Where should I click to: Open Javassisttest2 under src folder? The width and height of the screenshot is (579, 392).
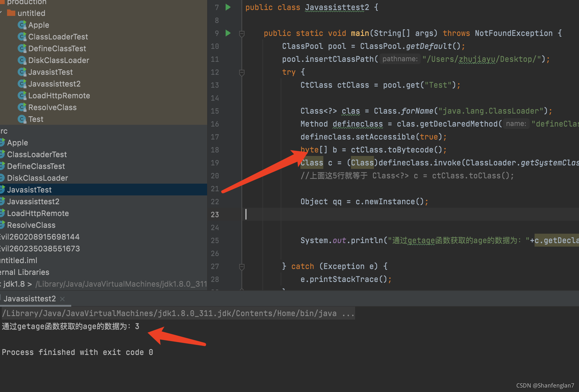point(33,202)
